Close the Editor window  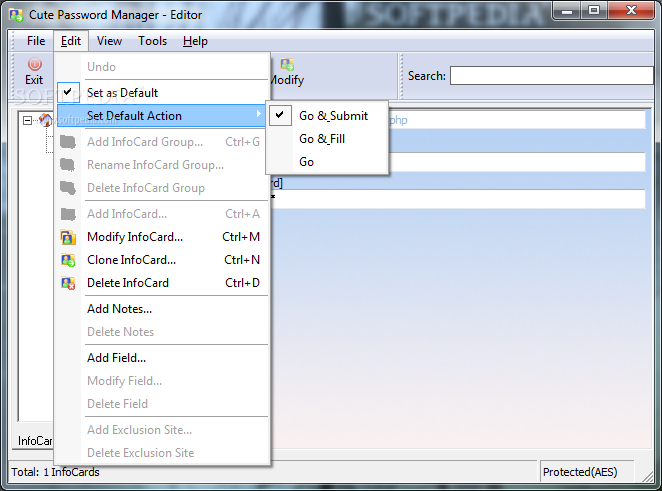[x=631, y=10]
